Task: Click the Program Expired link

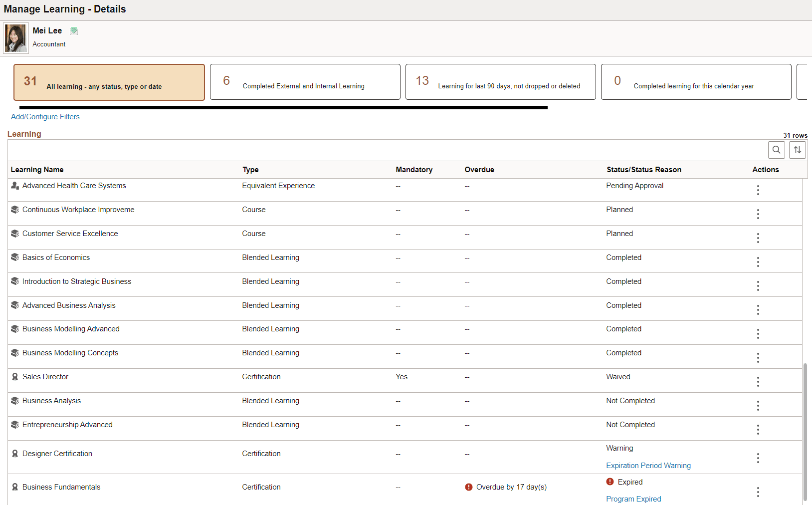Action: [x=633, y=499]
